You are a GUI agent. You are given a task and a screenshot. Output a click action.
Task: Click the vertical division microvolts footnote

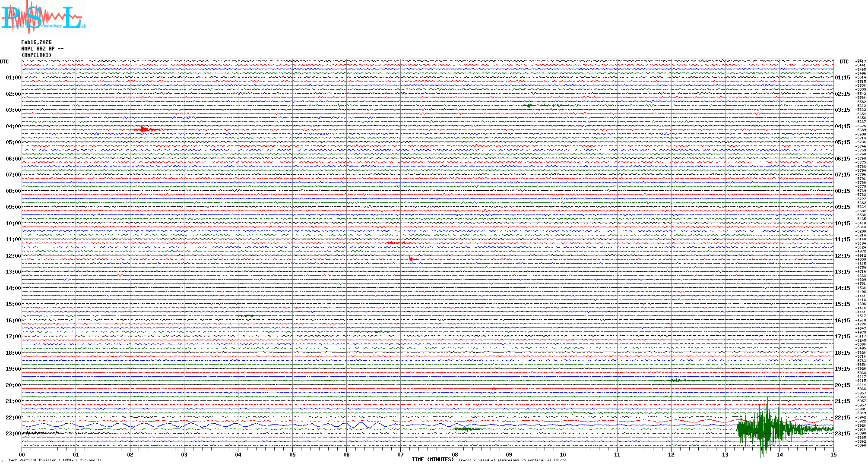click(55, 460)
